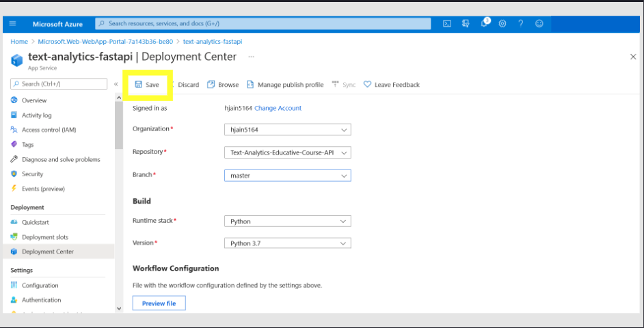The width and height of the screenshot is (644, 328).
Task: Click Browse in the toolbar
Action: point(223,85)
